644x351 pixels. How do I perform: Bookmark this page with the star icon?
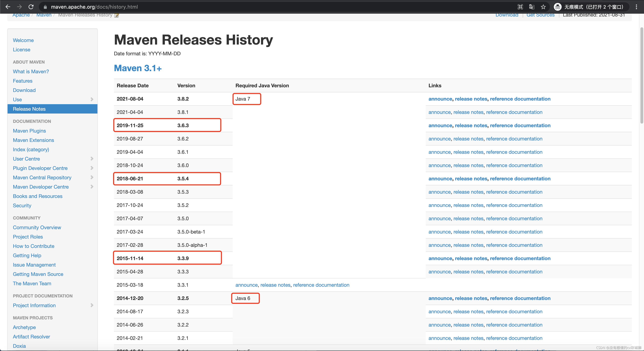click(x=543, y=7)
